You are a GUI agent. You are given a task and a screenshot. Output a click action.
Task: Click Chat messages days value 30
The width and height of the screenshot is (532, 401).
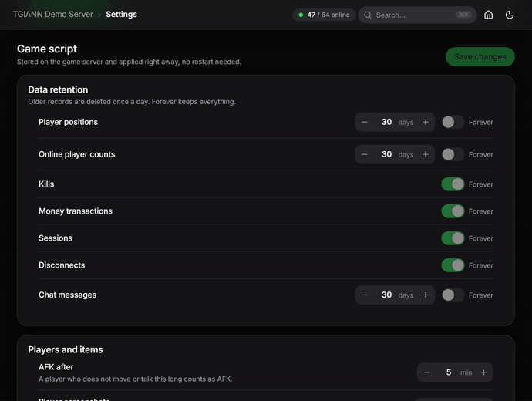386,295
